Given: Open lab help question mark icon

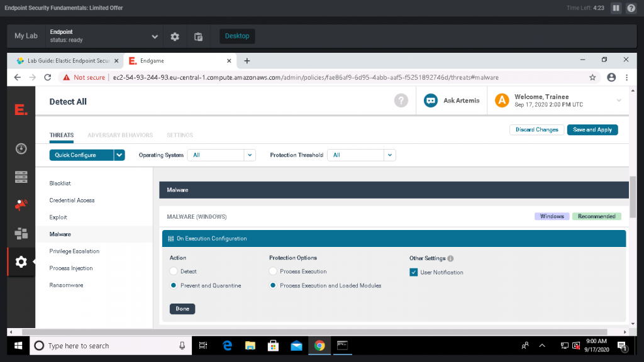Looking at the screenshot, I should (x=631, y=8).
